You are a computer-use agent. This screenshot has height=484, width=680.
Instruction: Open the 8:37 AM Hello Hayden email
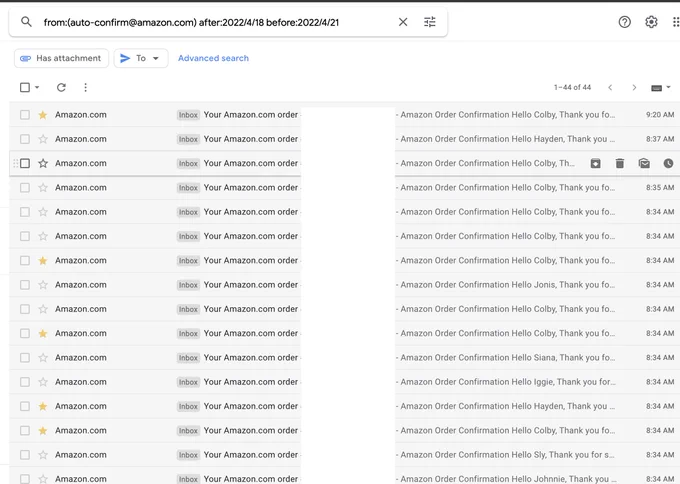point(345,139)
